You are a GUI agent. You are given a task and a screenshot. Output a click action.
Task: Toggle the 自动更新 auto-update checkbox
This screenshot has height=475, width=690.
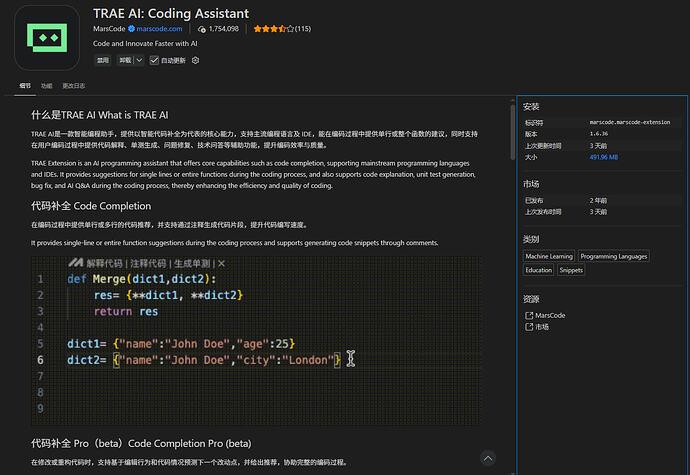pyautogui.click(x=154, y=60)
